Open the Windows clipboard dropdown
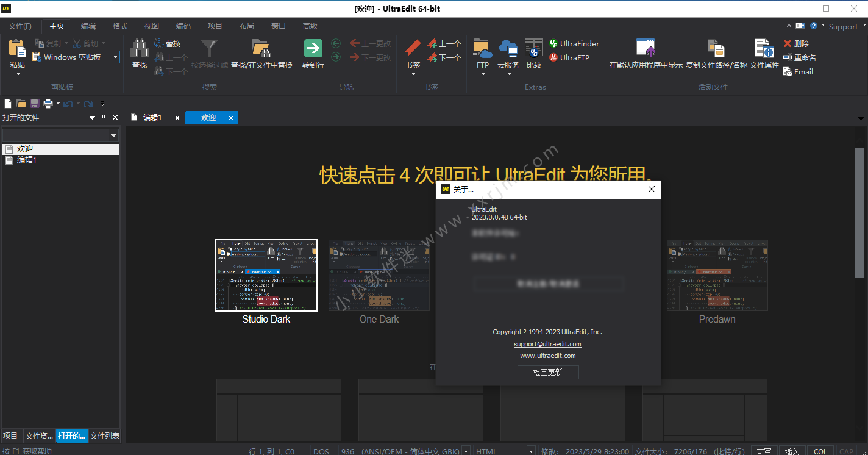 tap(115, 57)
